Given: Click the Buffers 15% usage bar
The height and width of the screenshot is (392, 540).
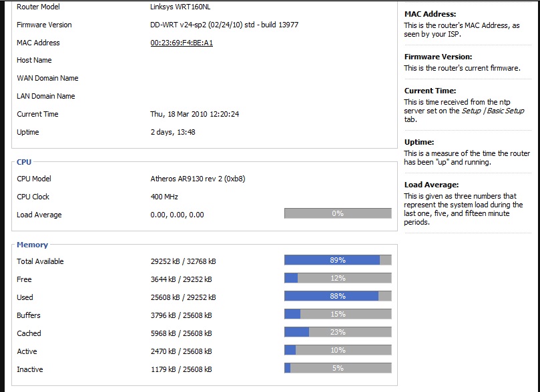Looking at the screenshot, I should 338,315.
